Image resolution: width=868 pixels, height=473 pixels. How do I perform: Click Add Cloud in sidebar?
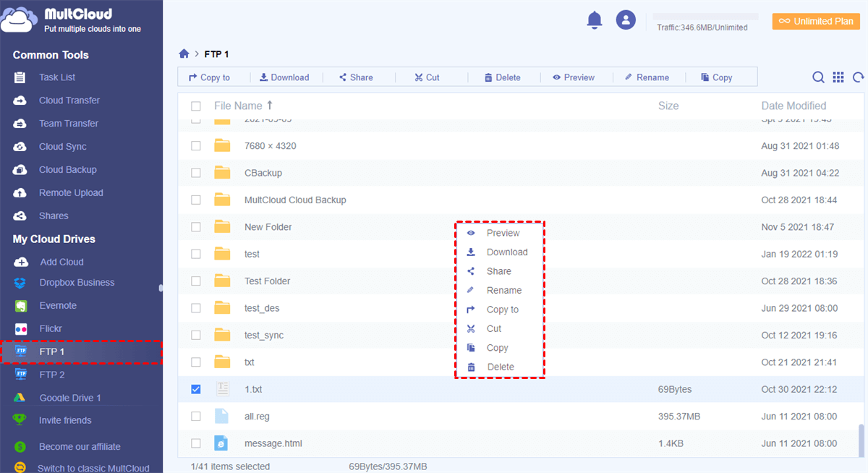click(x=61, y=263)
